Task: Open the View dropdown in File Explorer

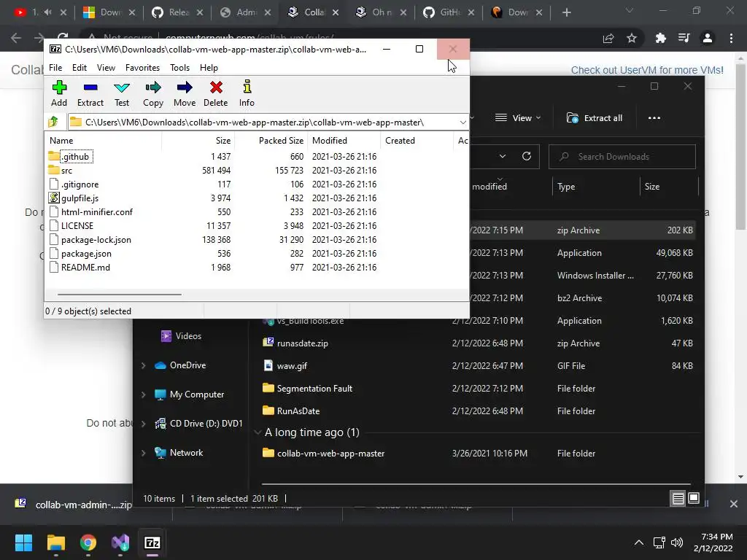Action: coord(518,117)
